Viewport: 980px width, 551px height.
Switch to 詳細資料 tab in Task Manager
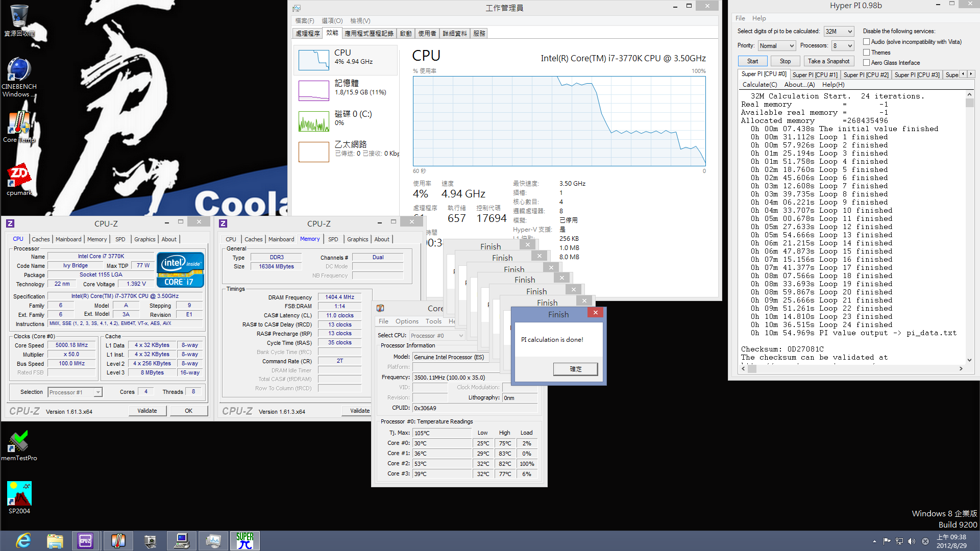454,34
